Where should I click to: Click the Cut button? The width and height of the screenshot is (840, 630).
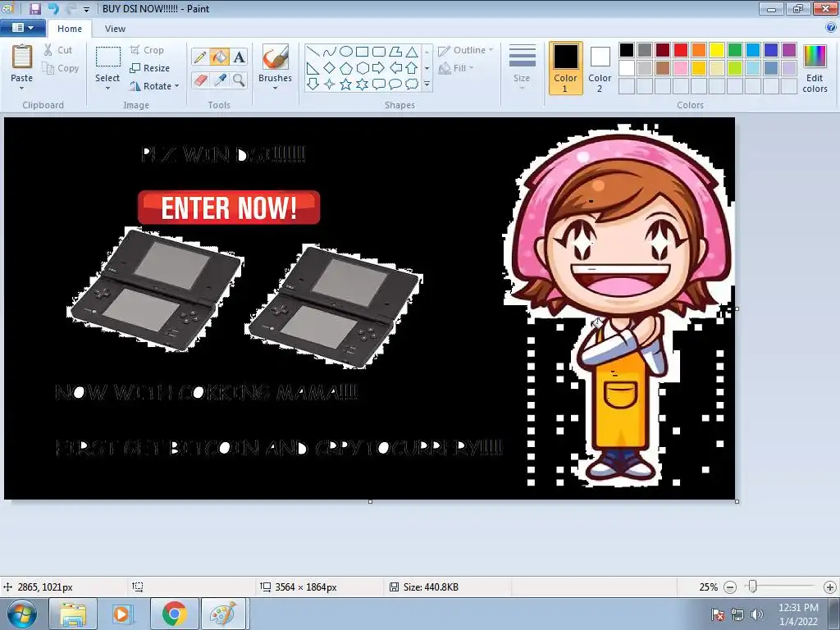click(x=58, y=50)
